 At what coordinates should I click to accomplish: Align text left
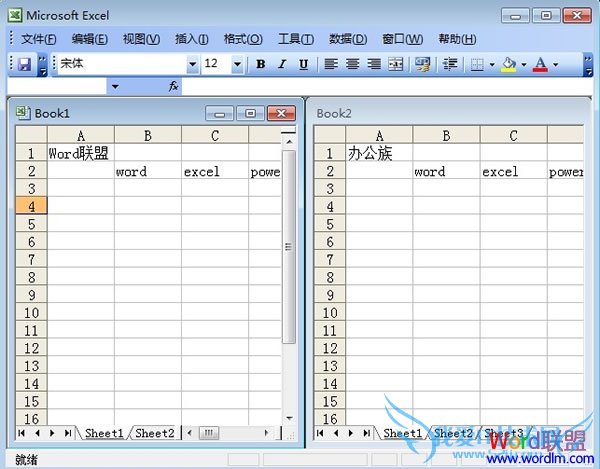(331, 64)
